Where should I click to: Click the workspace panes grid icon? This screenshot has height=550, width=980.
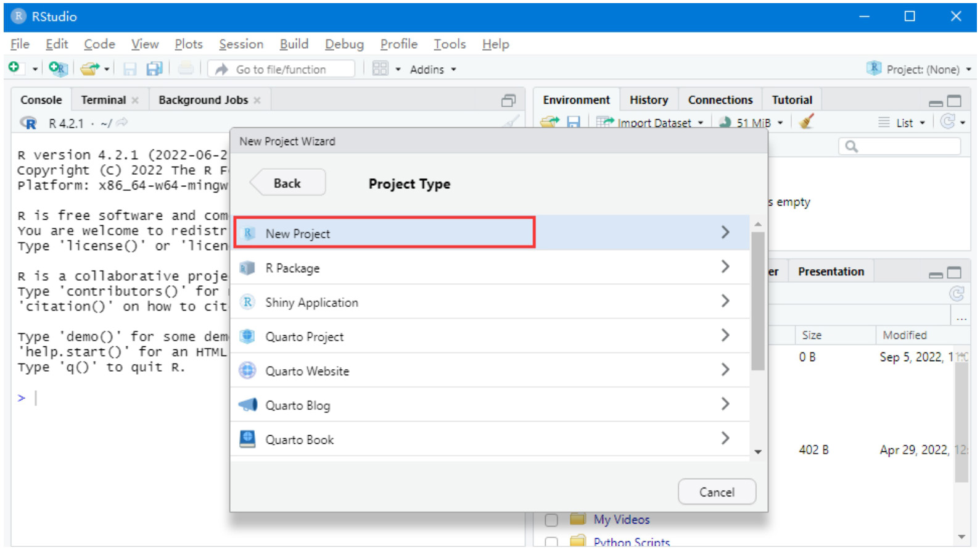(380, 69)
